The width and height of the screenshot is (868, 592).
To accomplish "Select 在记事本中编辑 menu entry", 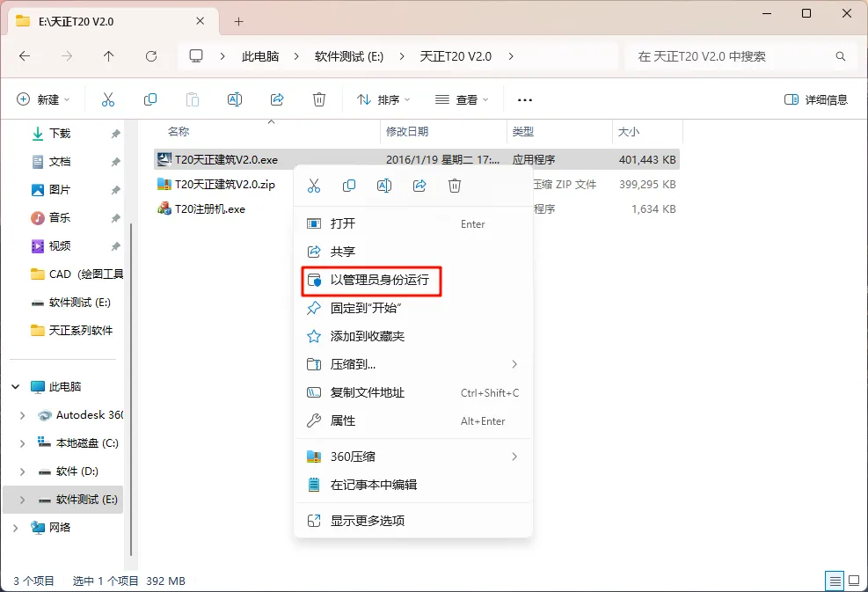I will coord(413,485).
